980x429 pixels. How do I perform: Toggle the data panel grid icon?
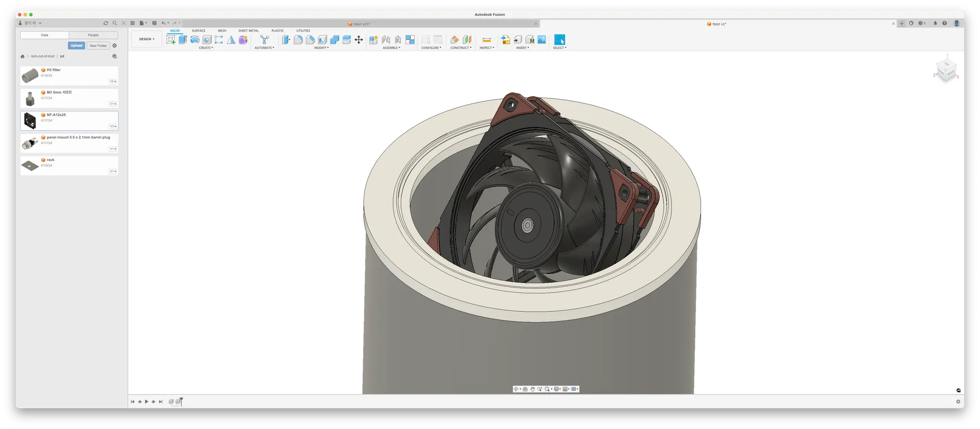(133, 23)
